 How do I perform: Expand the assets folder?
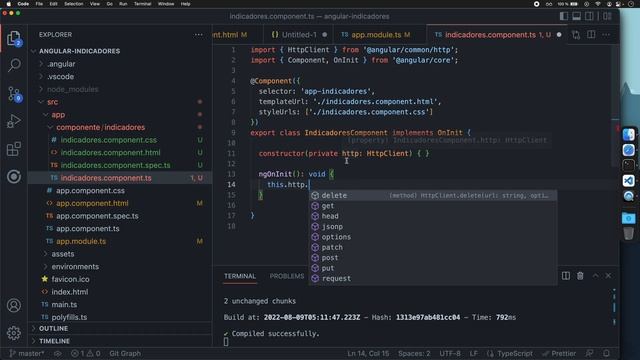pos(63,254)
